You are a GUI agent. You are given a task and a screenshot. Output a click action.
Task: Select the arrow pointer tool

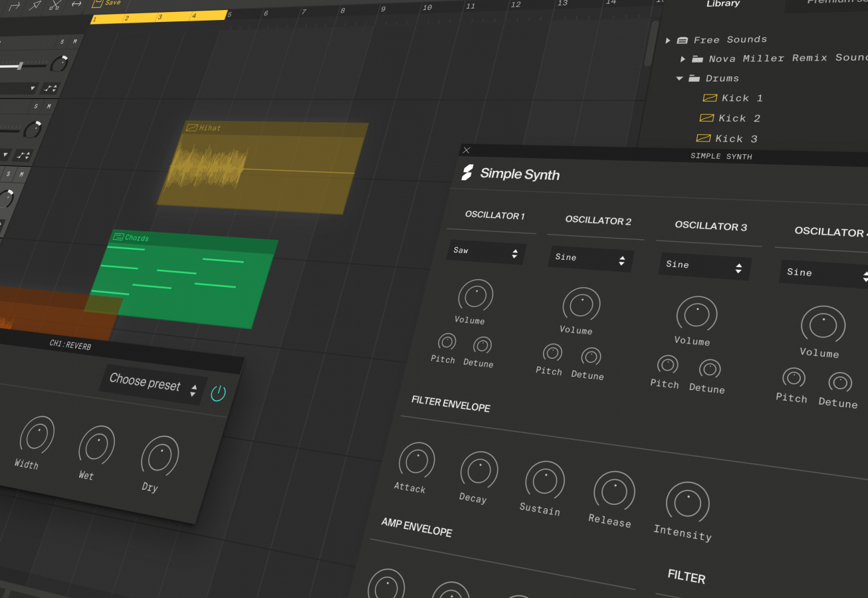click(x=34, y=5)
